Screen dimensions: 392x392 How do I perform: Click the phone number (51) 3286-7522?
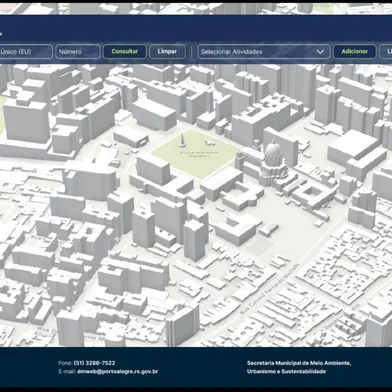[x=94, y=363]
